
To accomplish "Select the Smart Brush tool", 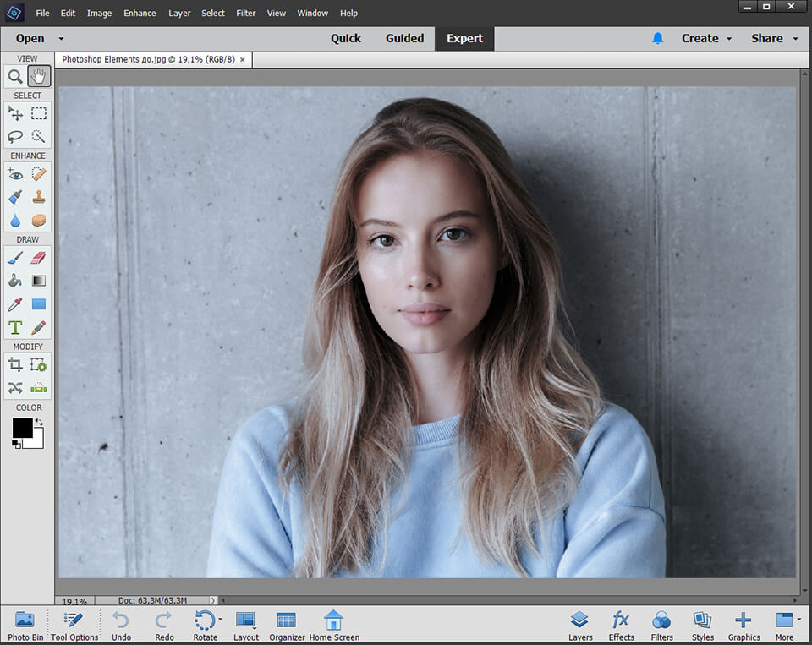I will 15,197.
